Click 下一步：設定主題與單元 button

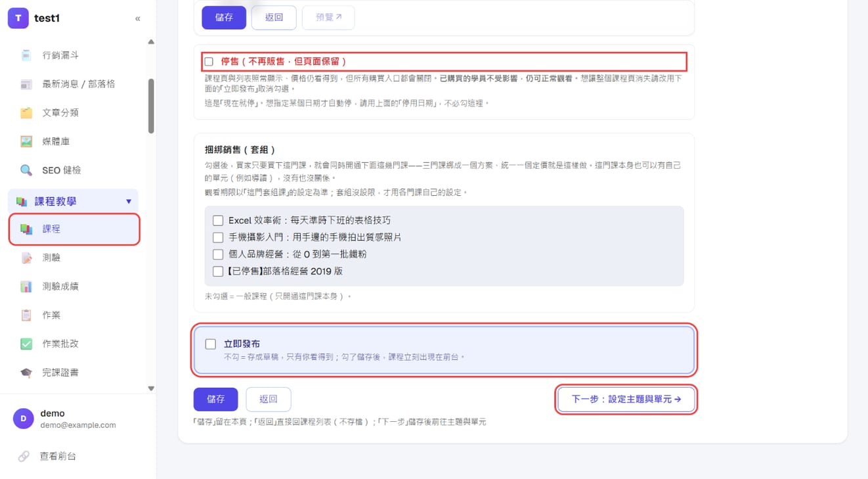[x=626, y=399]
